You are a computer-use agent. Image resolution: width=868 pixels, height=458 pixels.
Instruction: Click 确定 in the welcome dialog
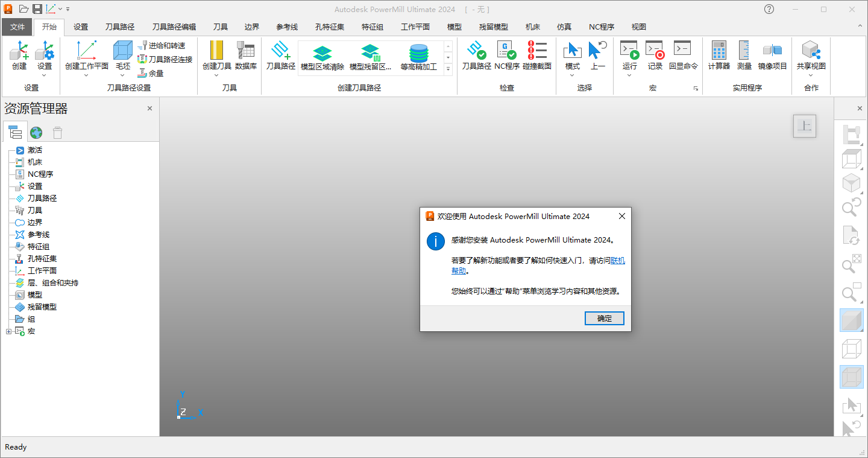604,318
